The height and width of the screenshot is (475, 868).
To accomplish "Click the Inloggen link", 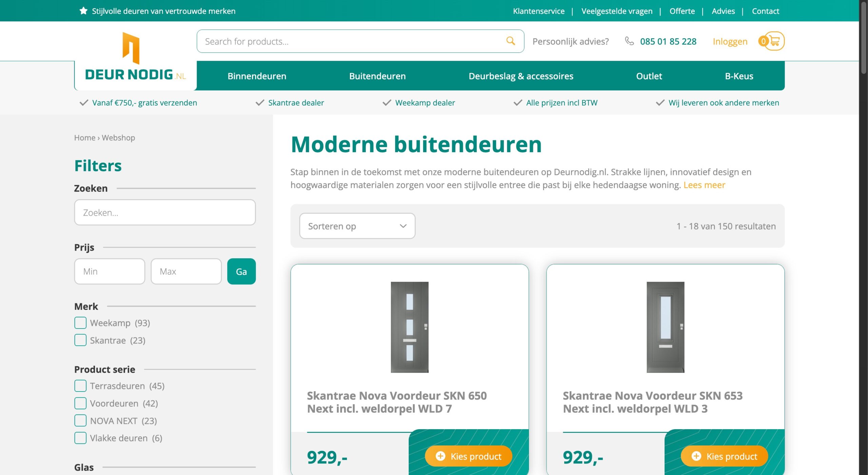I will 730,41.
